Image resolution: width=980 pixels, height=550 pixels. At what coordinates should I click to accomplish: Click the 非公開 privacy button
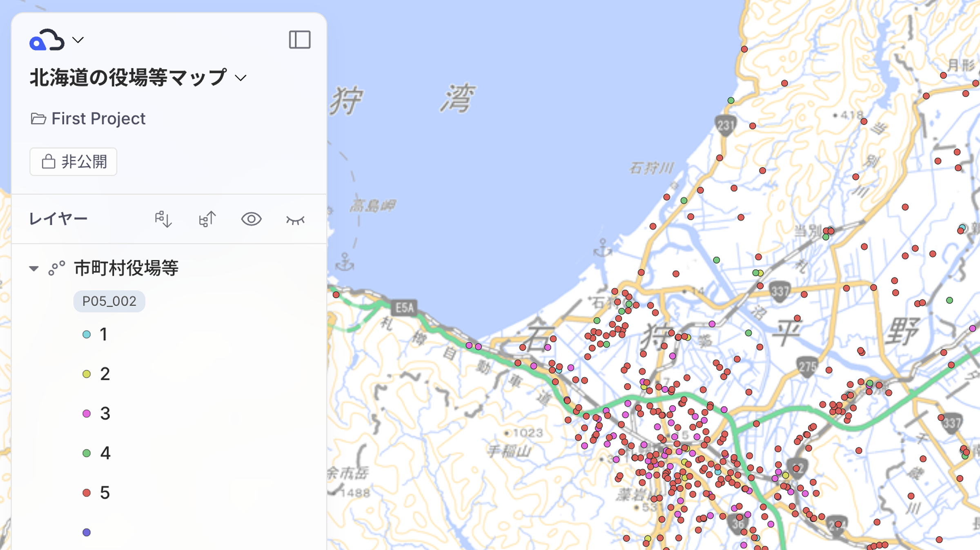pyautogui.click(x=73, y=161)
